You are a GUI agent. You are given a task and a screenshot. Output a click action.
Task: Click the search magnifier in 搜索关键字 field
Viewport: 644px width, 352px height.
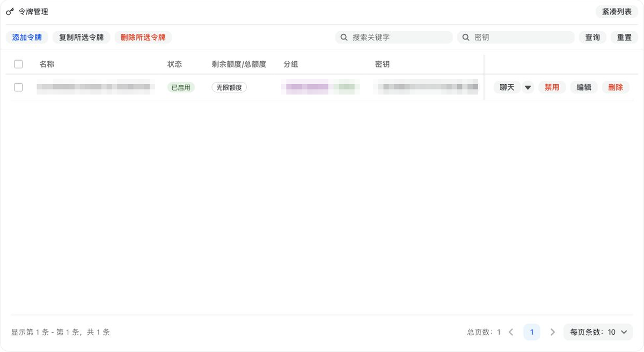click(344, 38)
